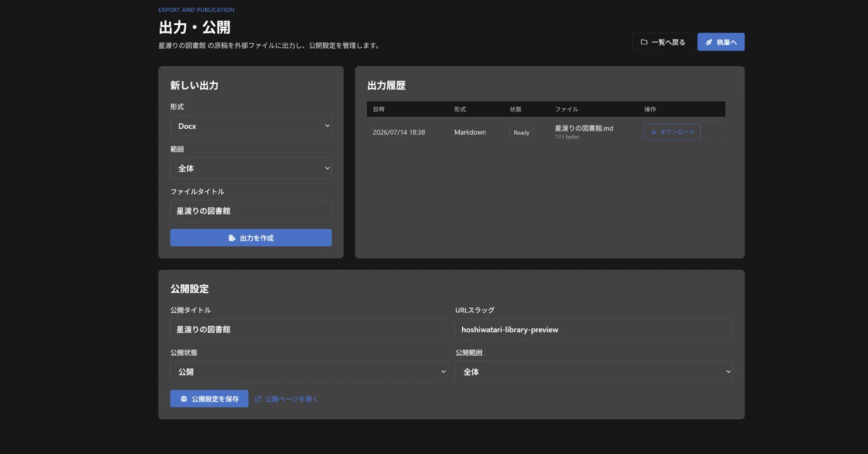Click the Markdown format cell
This screenshot has height=454, width=868.
click(470, 133)
